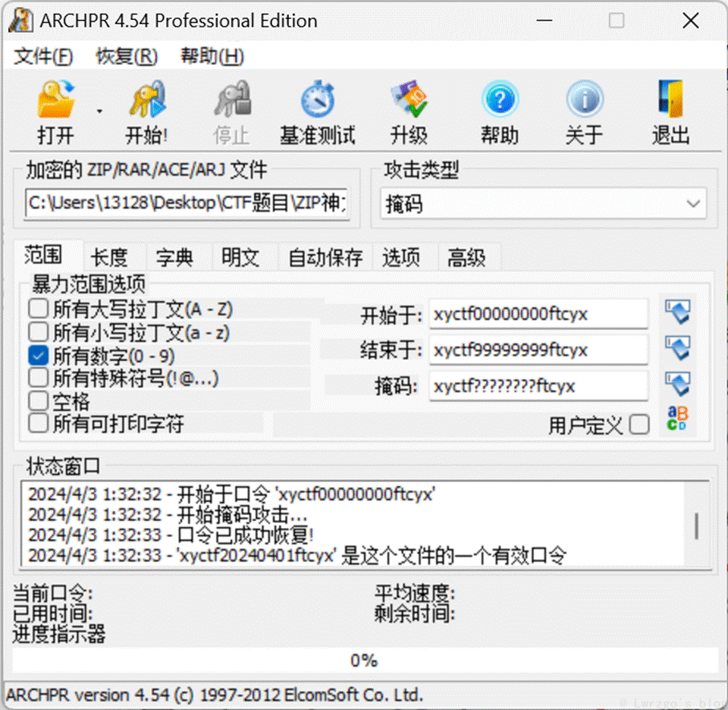The width and height of the screenshot is (728, 710).
Task: Open the 帮助(H) menu
Action: point(212,57)
